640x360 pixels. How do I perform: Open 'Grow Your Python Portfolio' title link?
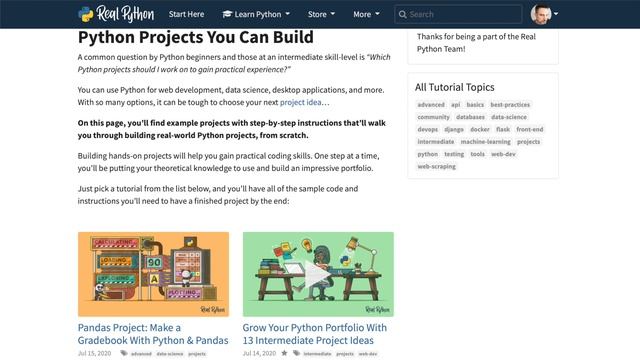click(x=315, y=334)
